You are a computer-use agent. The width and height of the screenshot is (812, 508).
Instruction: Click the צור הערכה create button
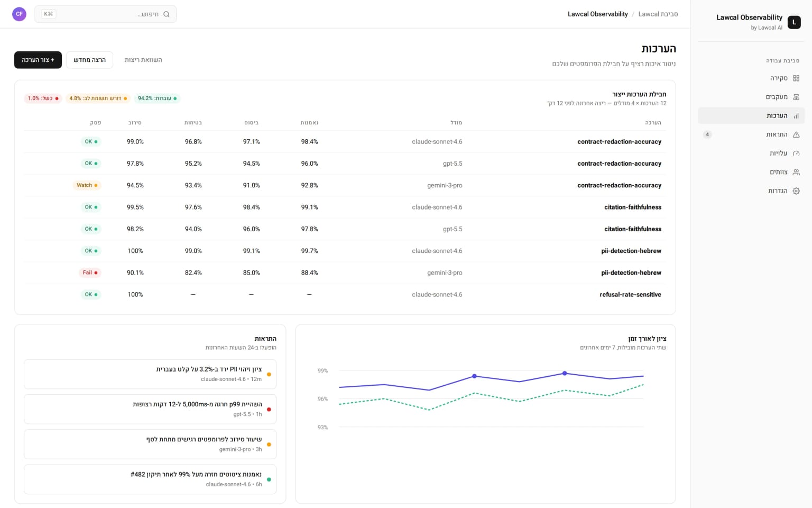click(x=38, y=60)
